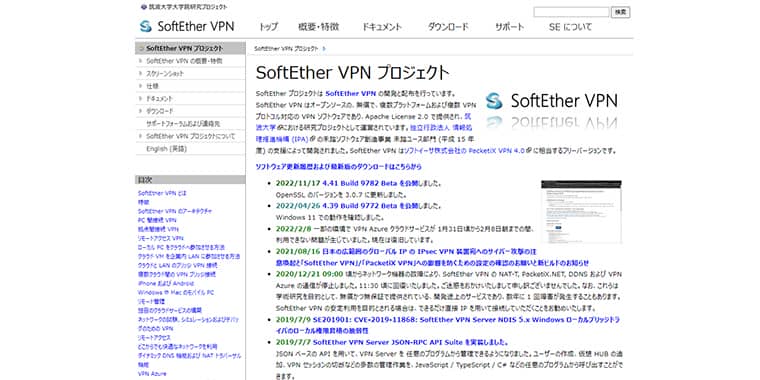
Task: Open contents link リモートアクセス VPN
Action: [x=160, y=238]
